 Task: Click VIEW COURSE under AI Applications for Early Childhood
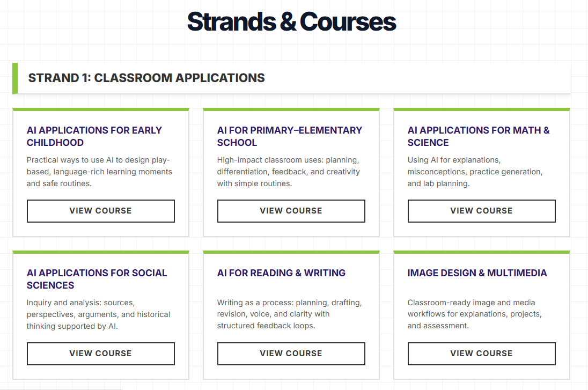(x=100, y=211)
